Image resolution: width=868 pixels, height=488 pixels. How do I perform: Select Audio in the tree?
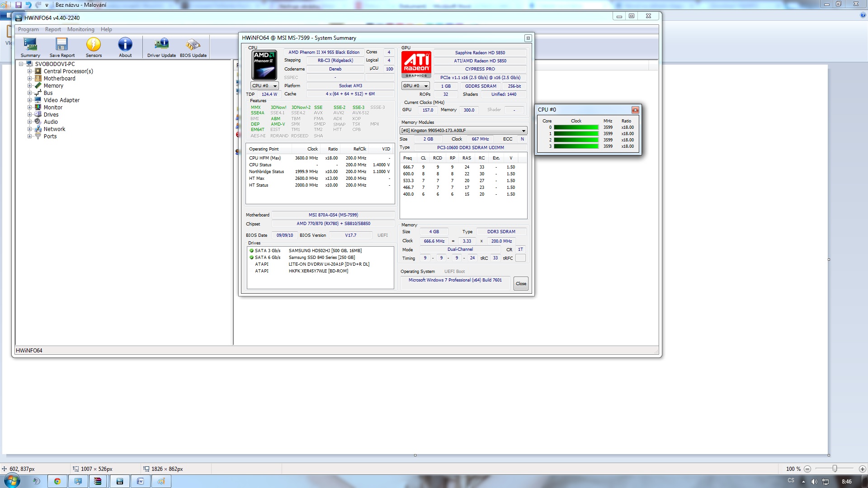[x=51, y=122]
